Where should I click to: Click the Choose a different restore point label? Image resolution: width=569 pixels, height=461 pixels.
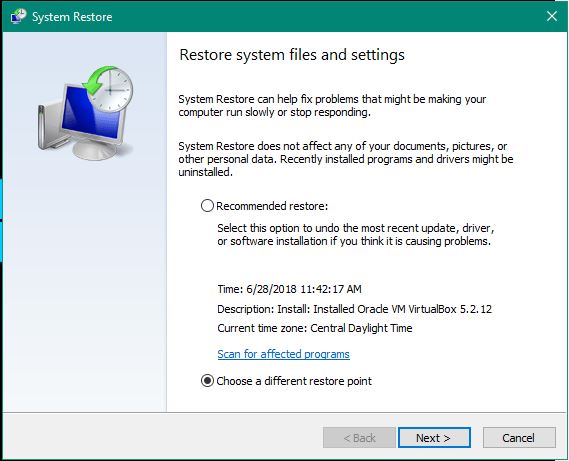(x=294, y=381)
